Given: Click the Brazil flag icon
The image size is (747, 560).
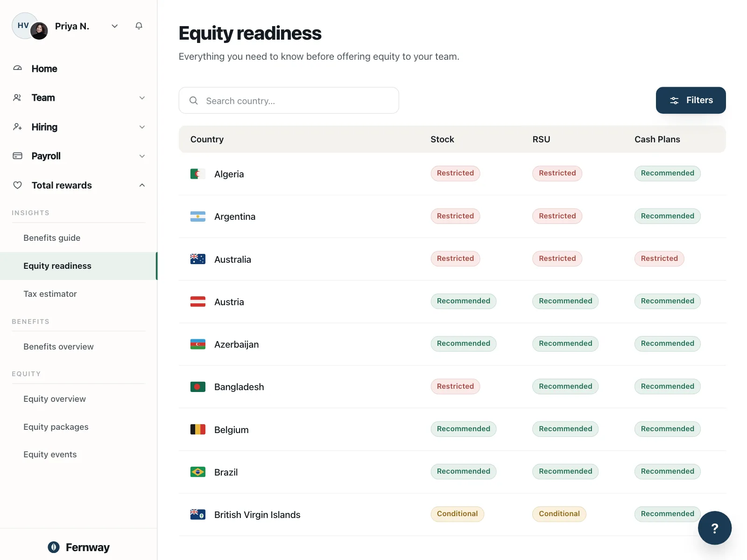Looking at the screenshot, I should [x=198, y=472].
